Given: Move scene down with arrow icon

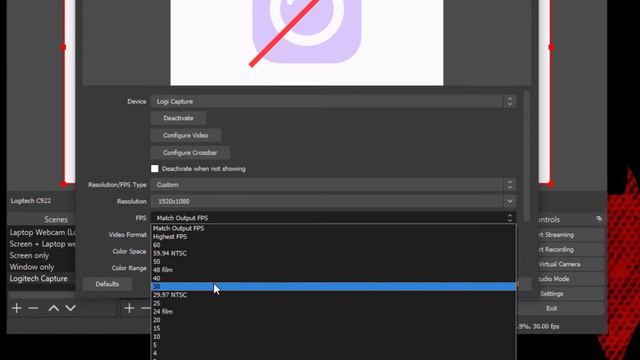Looking at the screenshot, I should click(71, 308).
